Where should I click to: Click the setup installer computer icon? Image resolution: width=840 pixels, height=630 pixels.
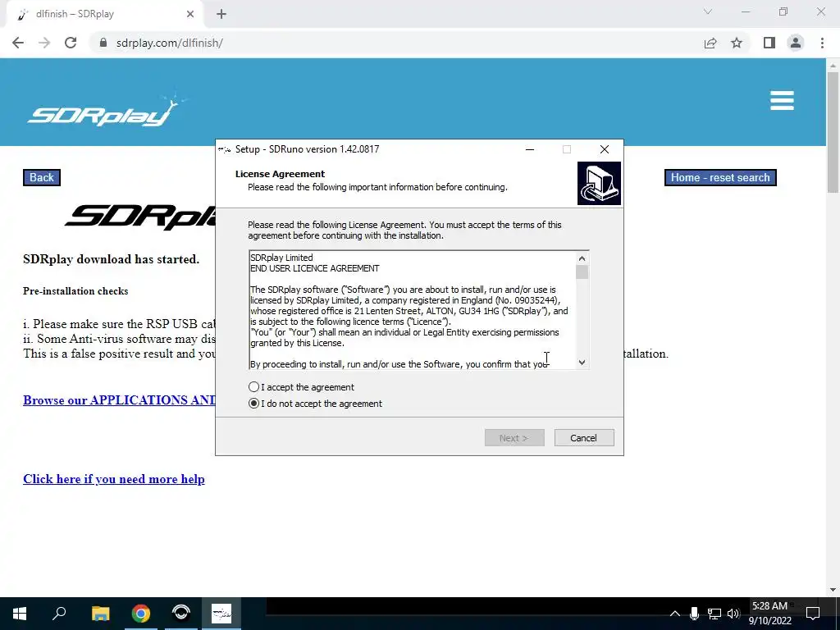click(599, 183)
